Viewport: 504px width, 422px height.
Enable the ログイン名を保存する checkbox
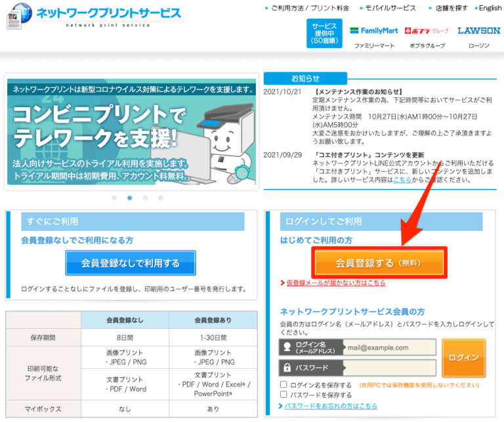pyautogui.click(x=283, y=385)
